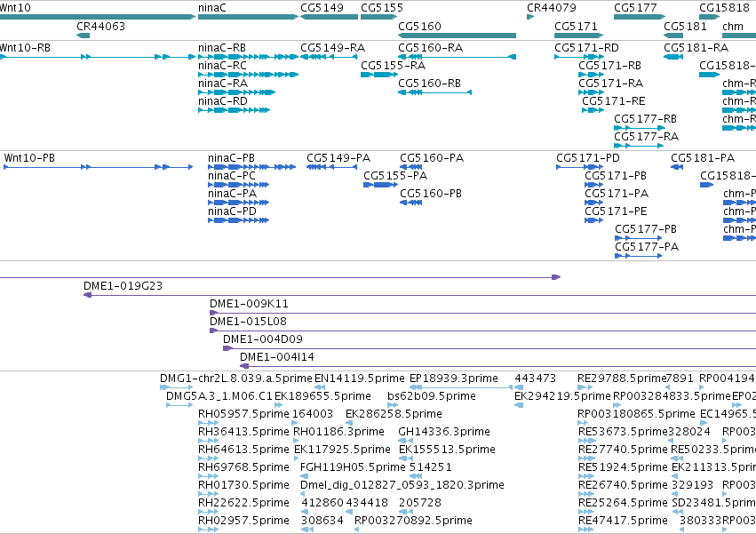Select protein ninaC-PB
The width and height of the screenshot is (756, 534).
[x=232, y=159]
